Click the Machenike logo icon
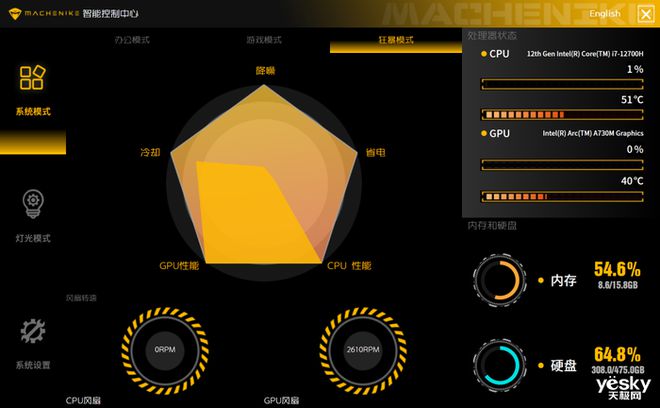 tap(15, 13)
